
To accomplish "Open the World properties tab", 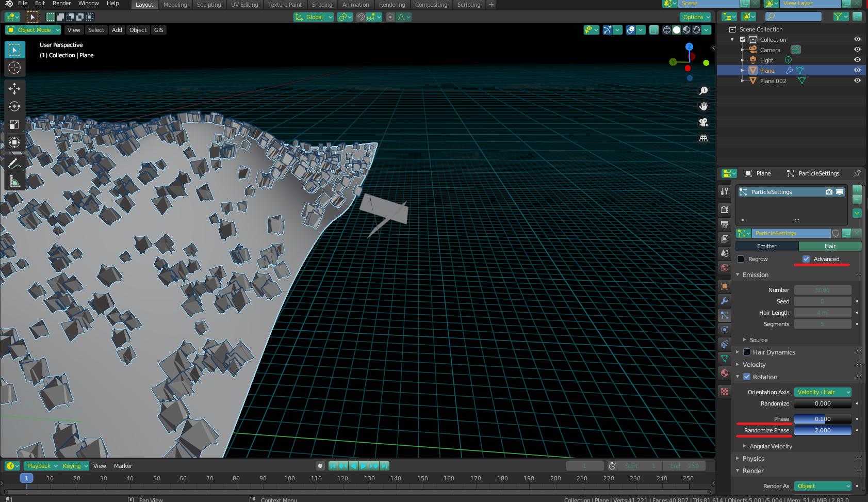I will (x=725, y=267).
